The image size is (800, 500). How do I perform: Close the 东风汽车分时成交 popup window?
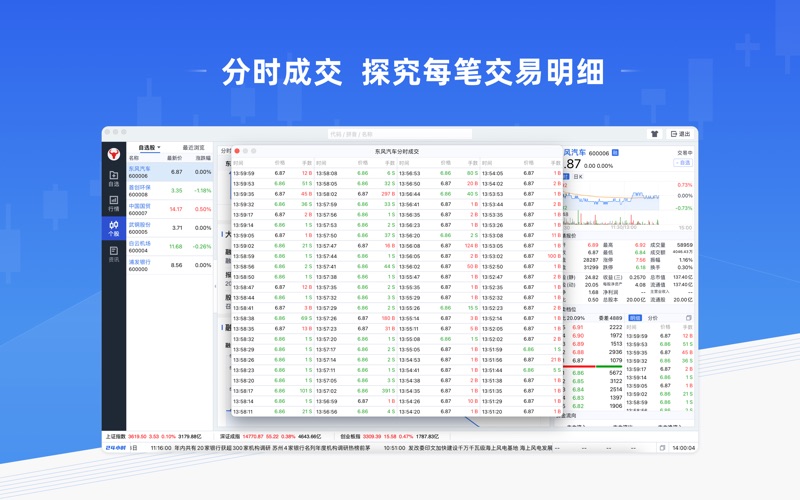tap(237, 151)
